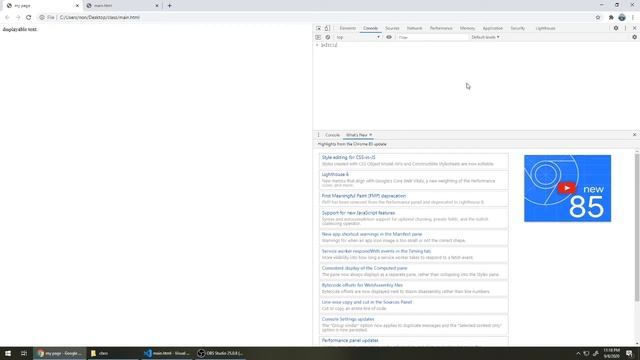View site information File icon
640x360 pixels.
(47, 18)
